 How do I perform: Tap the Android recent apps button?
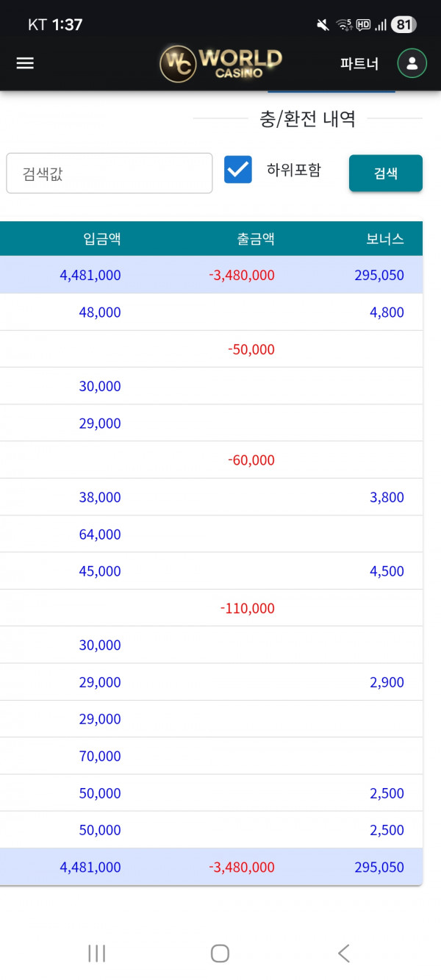click(x=96, y=954)
